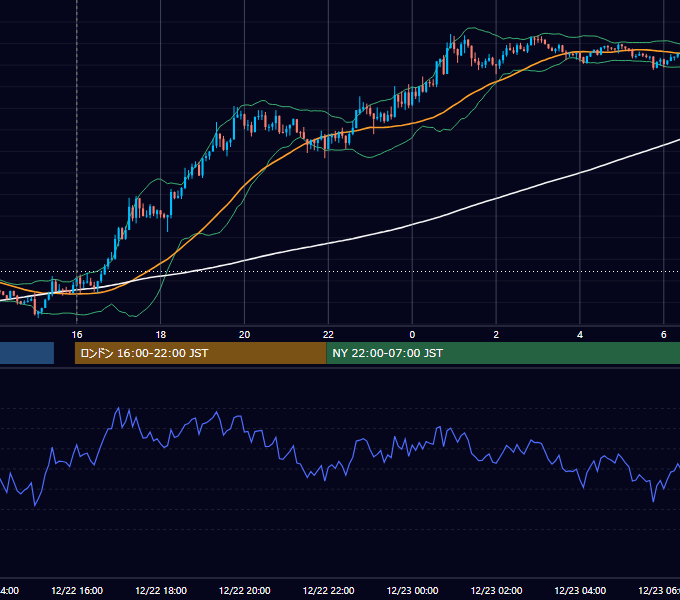Click the hour label 2 on the upper time axis

pyautogui.click(x=496, y=335)
